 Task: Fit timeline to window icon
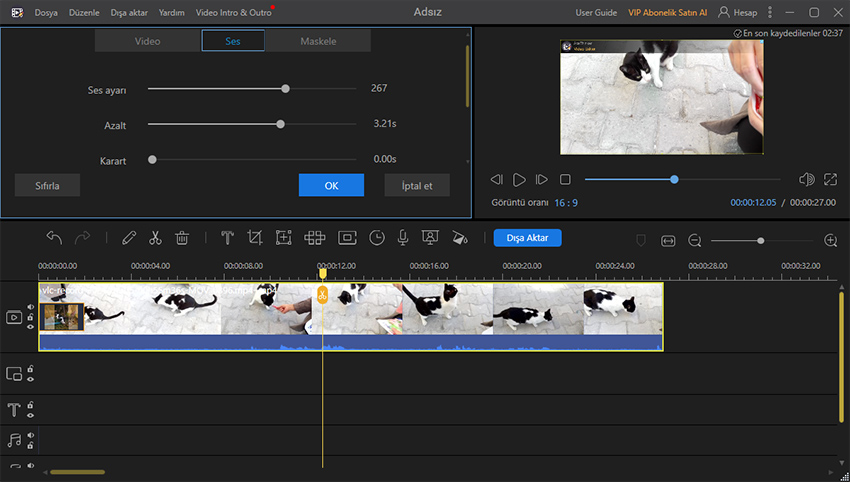(668, 241)
